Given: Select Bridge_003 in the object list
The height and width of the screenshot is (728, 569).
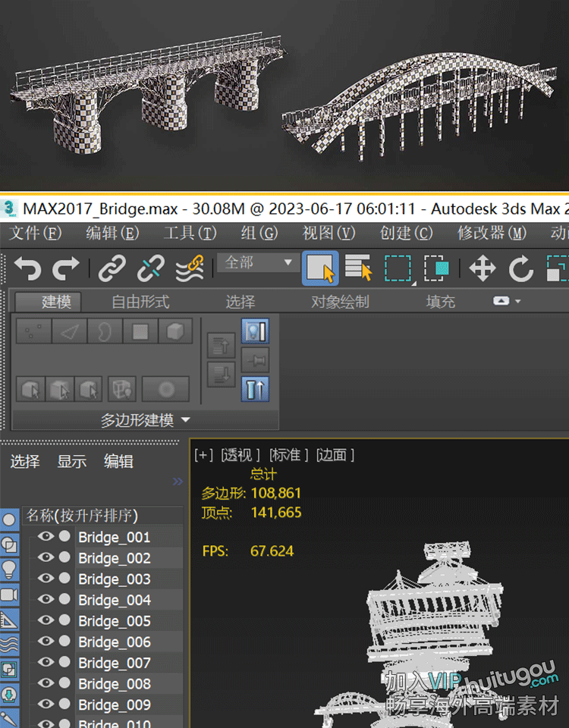Looking at the screenshot, I should coord(115,579).
